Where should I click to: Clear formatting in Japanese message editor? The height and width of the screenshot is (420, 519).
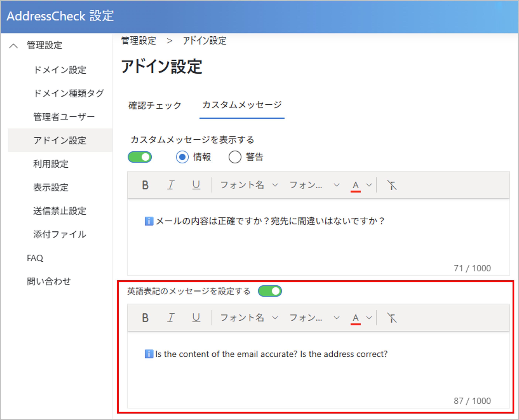[392, 185]
